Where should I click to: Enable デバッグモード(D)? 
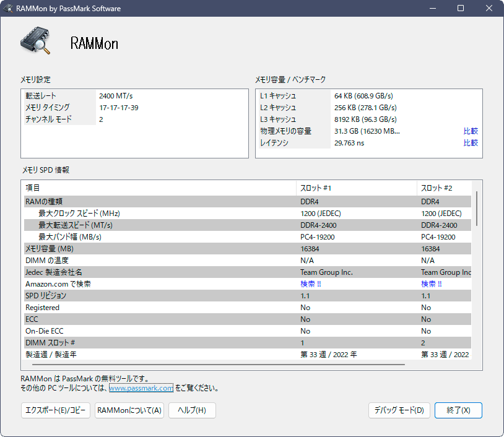399,410
